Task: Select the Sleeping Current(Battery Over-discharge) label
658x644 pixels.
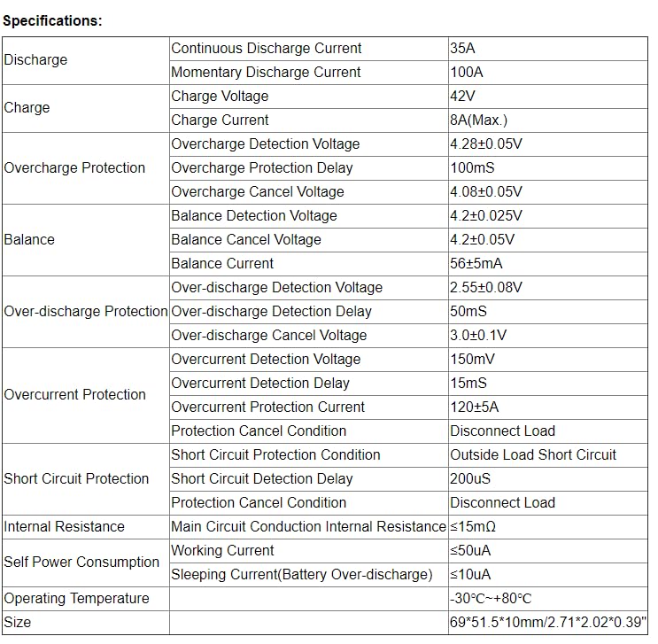Action: 302,575
